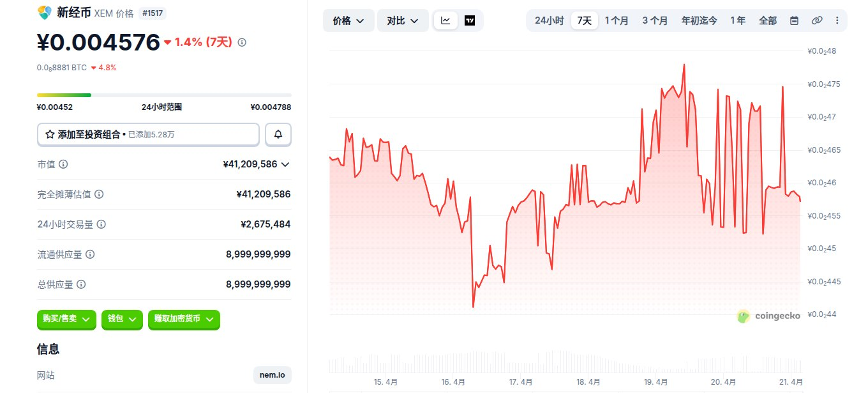Open the 赚取加密货币 dropdown
The height and width of the screenshot is (393, 868).
coord(184,320)
